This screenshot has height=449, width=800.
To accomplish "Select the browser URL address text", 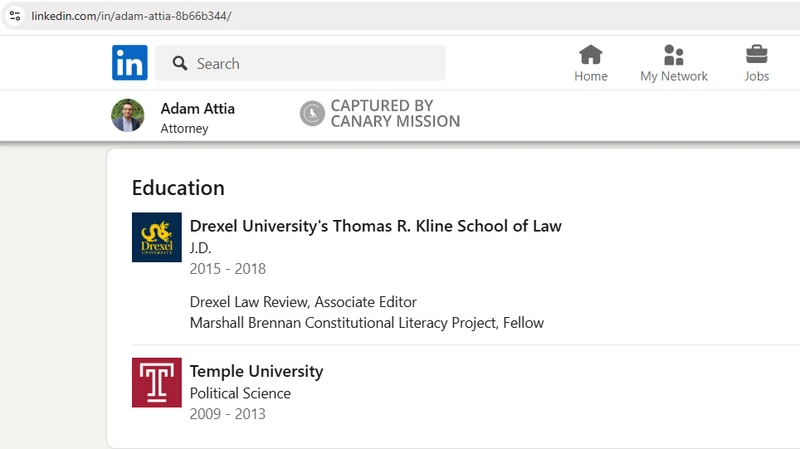I will 131,16.
